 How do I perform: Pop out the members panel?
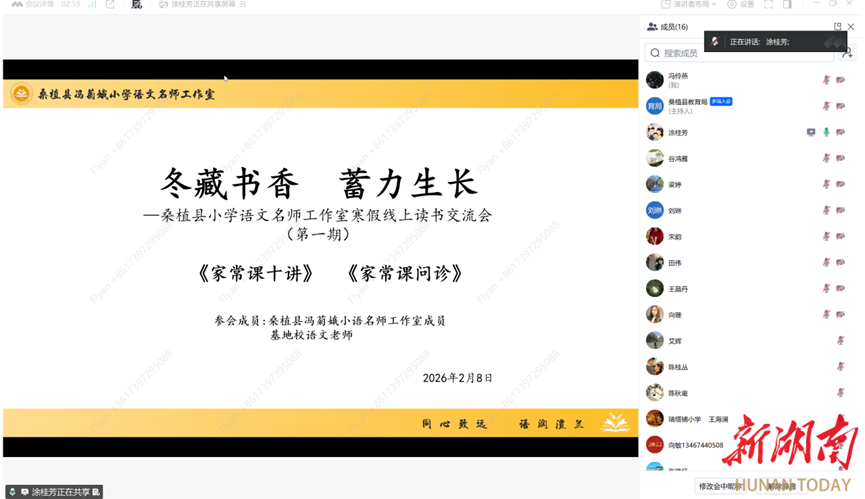point(838,27)
